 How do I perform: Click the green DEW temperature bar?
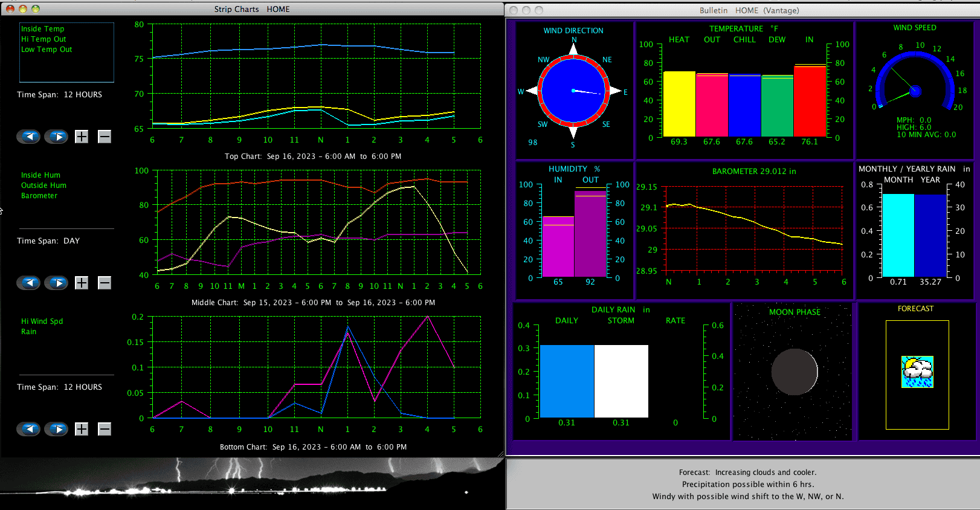click(778, 106)
